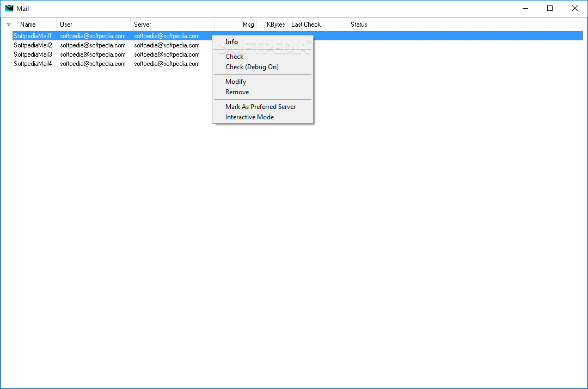Click the Mail app icon in title bar

point(9,8)
